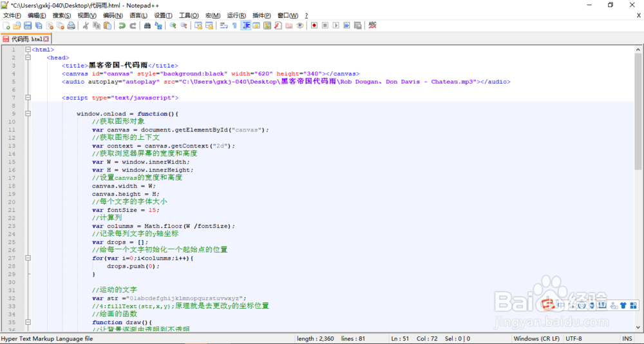Select the 代码雨.html document tab
Viewport: 644px width, 344px height.
point(26,39)
